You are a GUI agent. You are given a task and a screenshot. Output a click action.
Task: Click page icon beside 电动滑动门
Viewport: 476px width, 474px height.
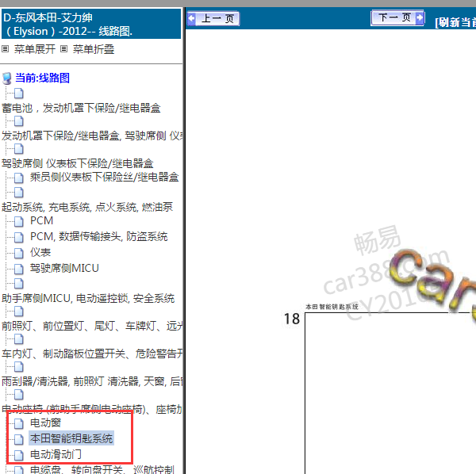(x=18, y=455)
